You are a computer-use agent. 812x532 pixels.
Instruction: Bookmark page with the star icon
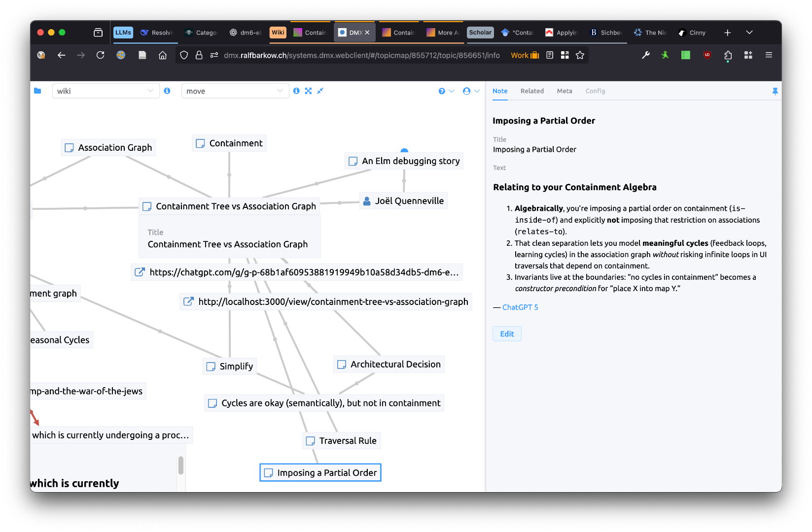coord(580,55)
